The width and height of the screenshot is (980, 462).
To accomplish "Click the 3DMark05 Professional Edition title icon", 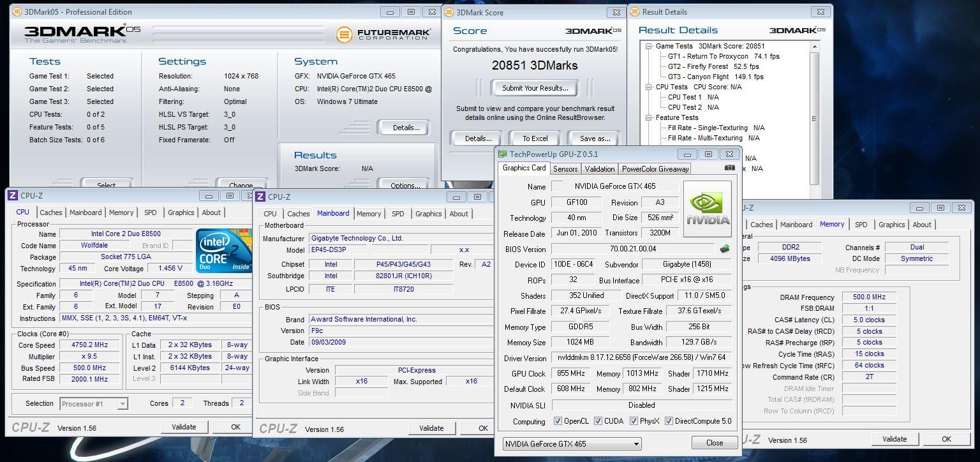I will [x=17, y=11].
